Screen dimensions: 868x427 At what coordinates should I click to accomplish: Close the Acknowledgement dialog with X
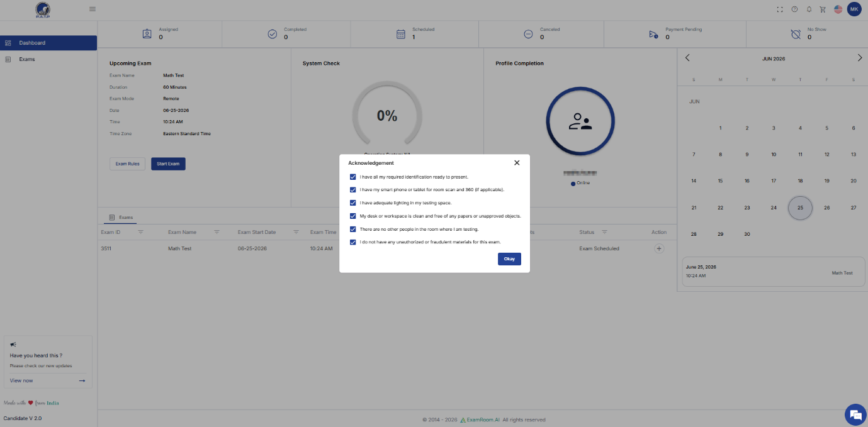(517, 163)
